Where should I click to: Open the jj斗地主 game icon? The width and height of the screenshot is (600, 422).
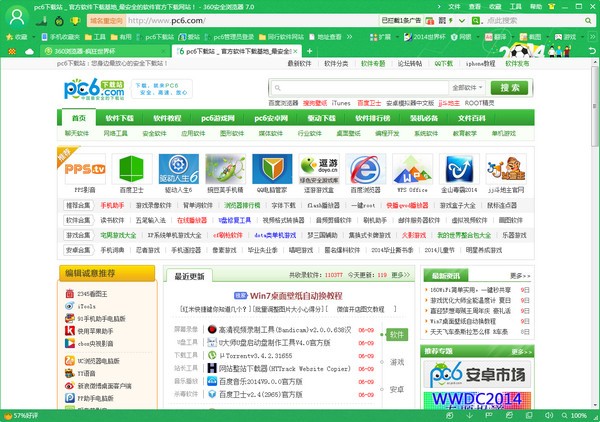tap(506, 169)
